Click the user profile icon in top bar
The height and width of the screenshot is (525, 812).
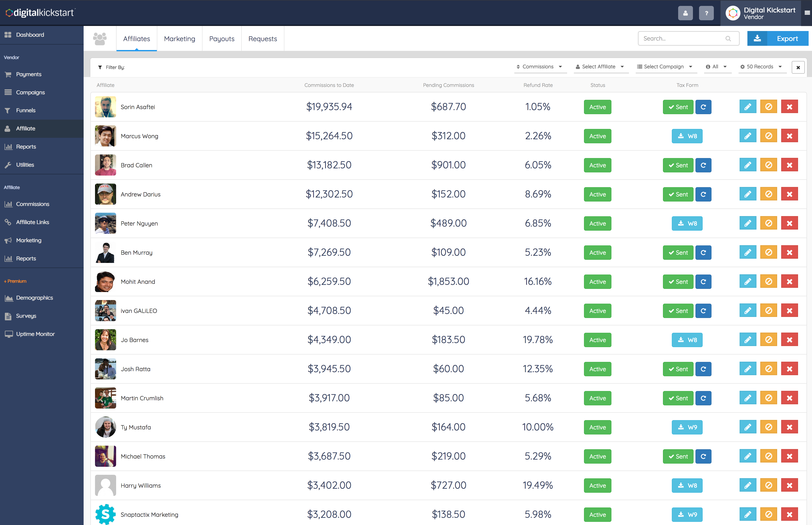click(685, 13)
